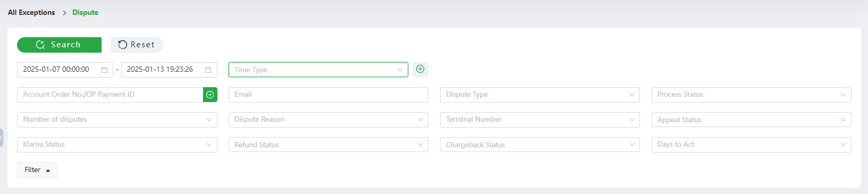Focus the Email input field
This screenshot has width=868, height=194.
328,95
